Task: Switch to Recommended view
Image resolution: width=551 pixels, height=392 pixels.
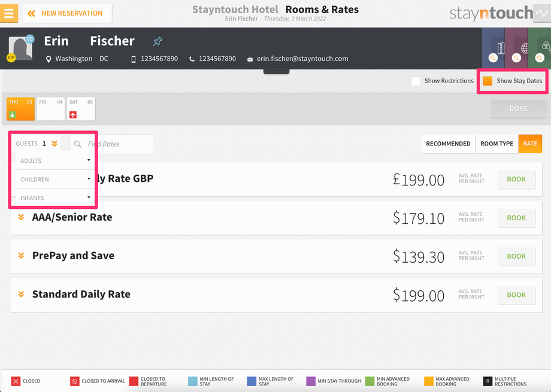Action: (x=448, y=144)
